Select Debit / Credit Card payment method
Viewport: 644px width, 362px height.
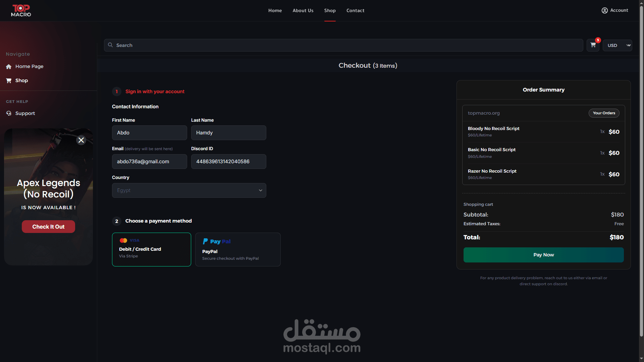coord(152,249)
